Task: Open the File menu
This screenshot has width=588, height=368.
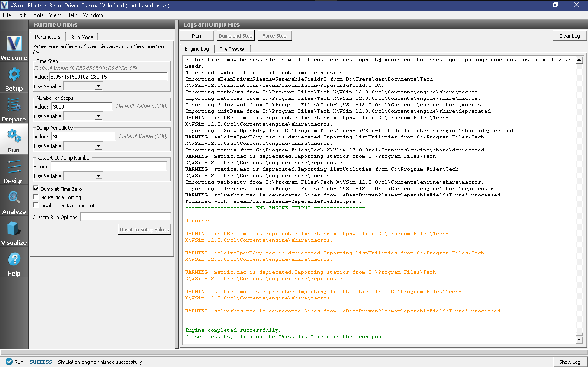Action: click(x=6, y=15)
